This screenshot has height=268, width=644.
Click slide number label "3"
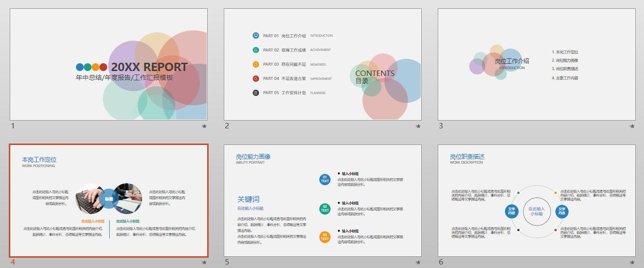pyautogui.click(x=441, y=126)
